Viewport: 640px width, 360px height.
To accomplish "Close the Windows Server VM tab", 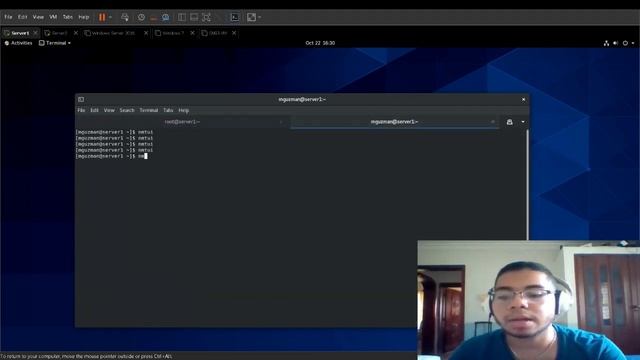I will 146,33.
